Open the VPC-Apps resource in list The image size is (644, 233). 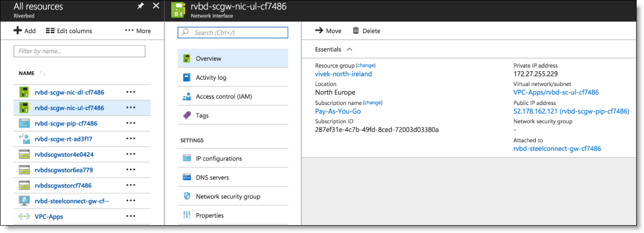(x=49, y=216)
